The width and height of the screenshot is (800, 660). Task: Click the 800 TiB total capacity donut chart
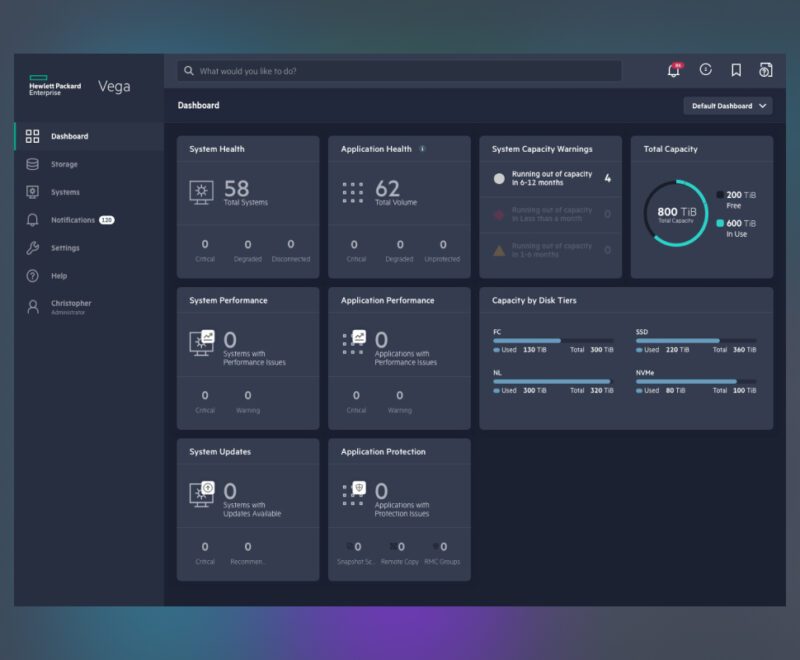pos(676,213)
